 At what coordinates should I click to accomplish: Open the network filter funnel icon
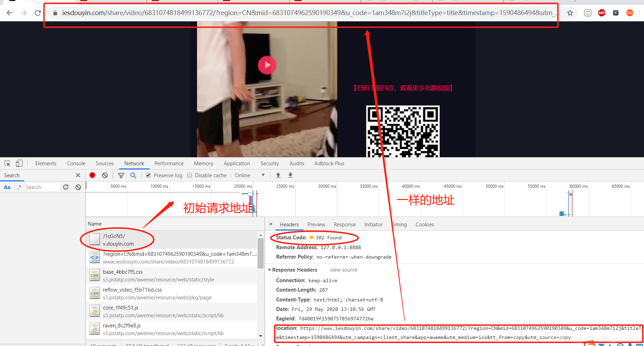[121, 175]
